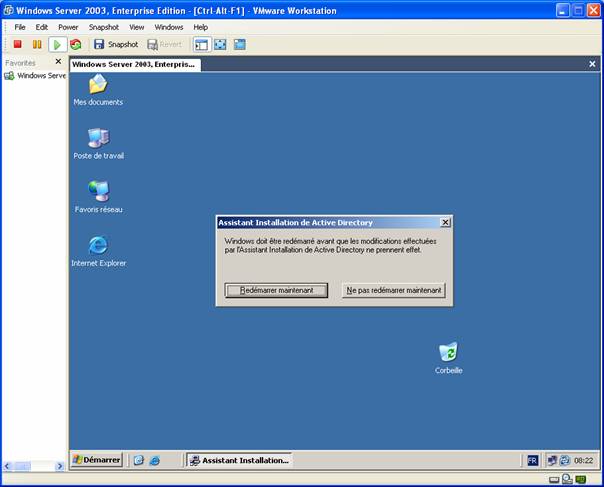Click the FR language bar indicator
604x487 pixels.
point(532,460)
